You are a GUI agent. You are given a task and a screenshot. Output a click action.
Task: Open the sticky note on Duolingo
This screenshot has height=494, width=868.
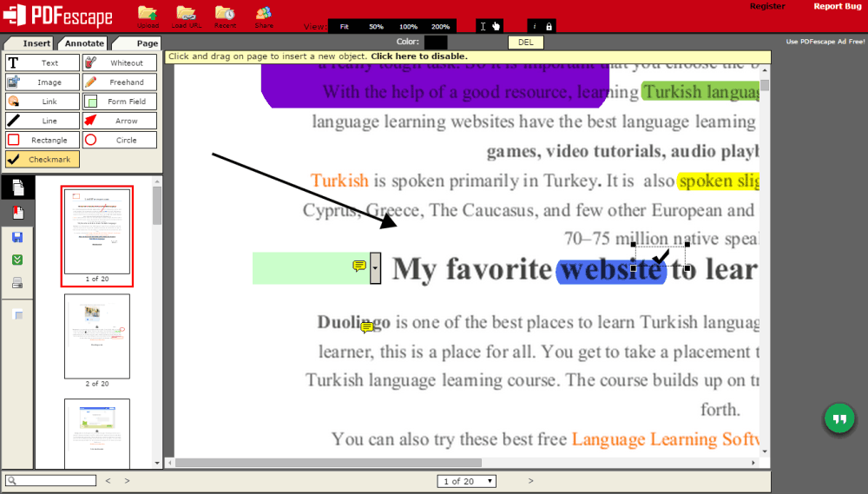[366, 328]
